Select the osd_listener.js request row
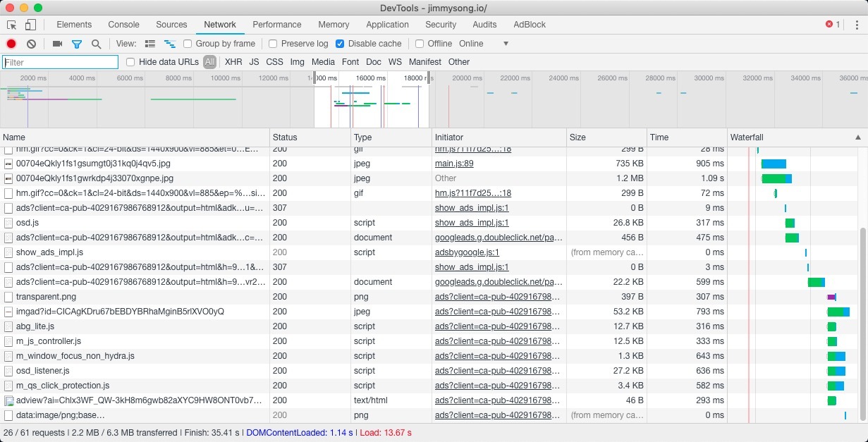The height and width of the screenshot is (442, 868). click(43, 371)
